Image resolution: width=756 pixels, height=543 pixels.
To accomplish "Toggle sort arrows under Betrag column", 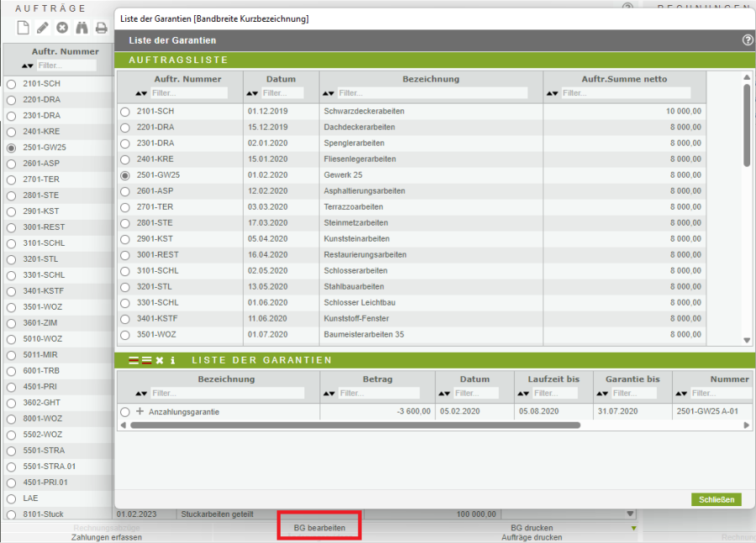I will point(328,393).
